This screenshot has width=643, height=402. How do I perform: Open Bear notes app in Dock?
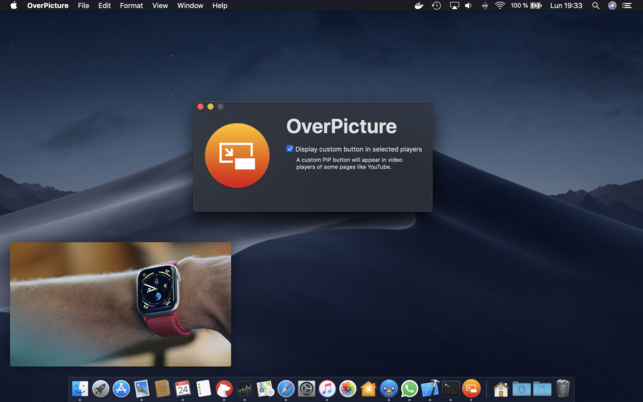224,388
